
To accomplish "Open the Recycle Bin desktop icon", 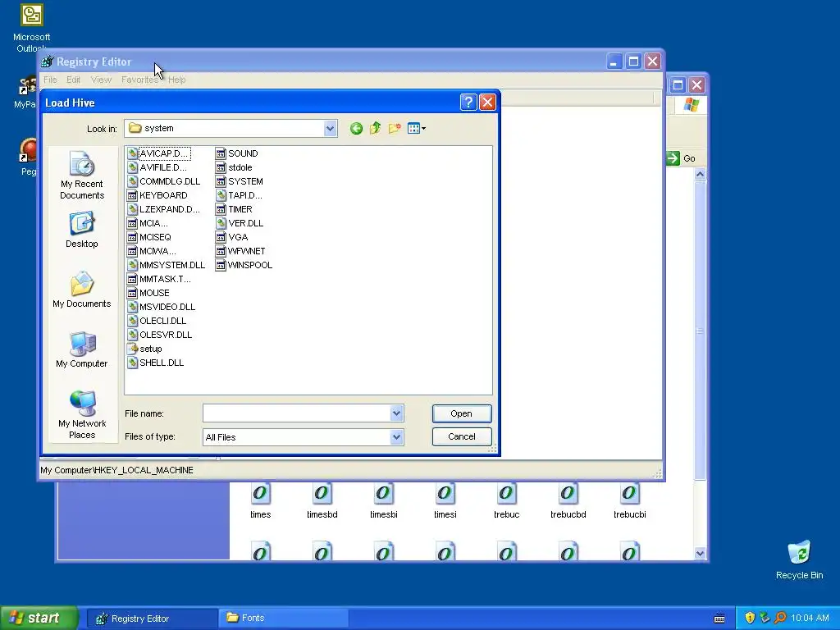I will point(799,560).
